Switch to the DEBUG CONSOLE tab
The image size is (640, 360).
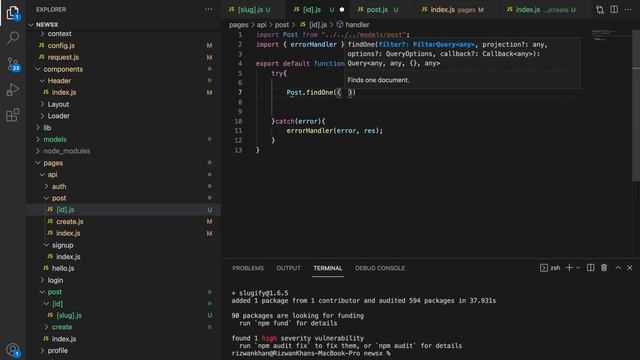coord(380,268)
